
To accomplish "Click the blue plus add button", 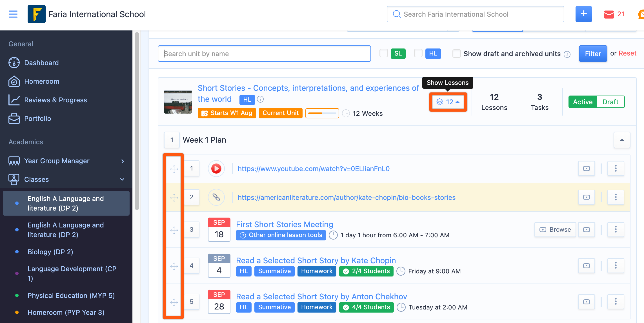I will coord(583,14).
